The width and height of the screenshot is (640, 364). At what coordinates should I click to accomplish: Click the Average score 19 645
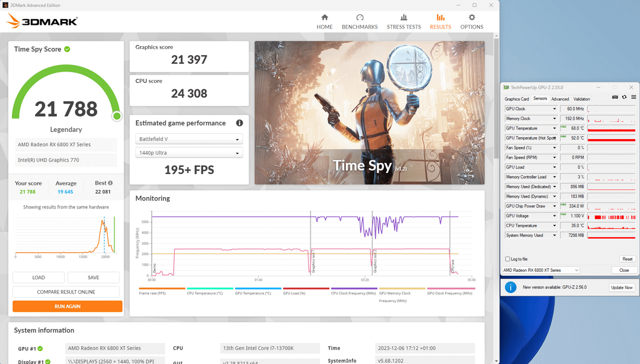coord(65,192)
